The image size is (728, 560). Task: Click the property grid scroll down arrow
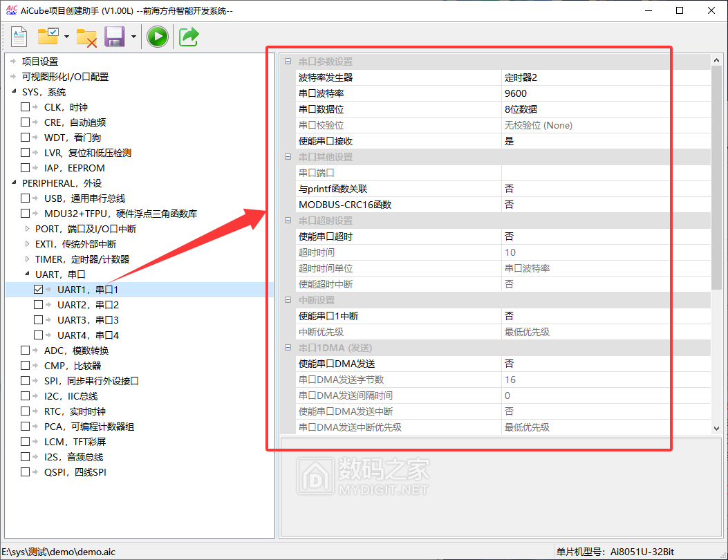pyautogui.click(x=716, y=429)
